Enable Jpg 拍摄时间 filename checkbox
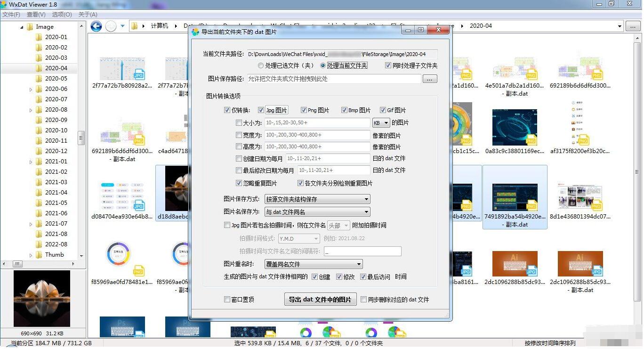 pyautogui.click(x=227, y=225)
